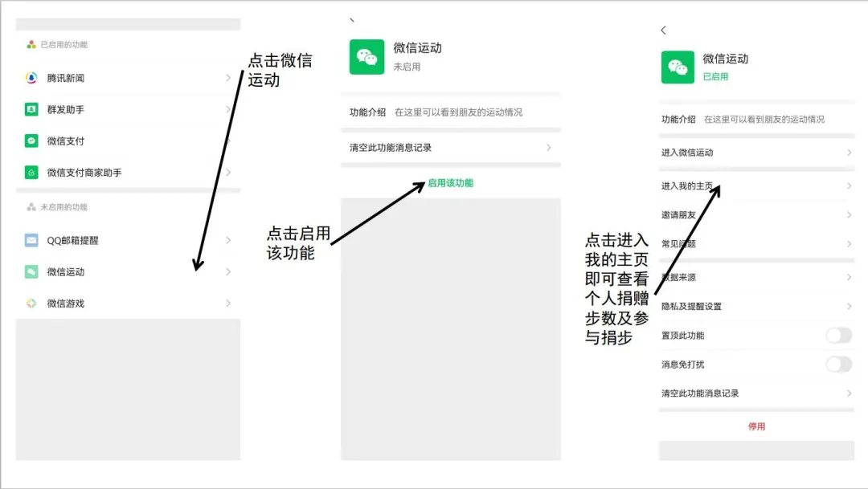Open chevron beside 常见问题

850,244
